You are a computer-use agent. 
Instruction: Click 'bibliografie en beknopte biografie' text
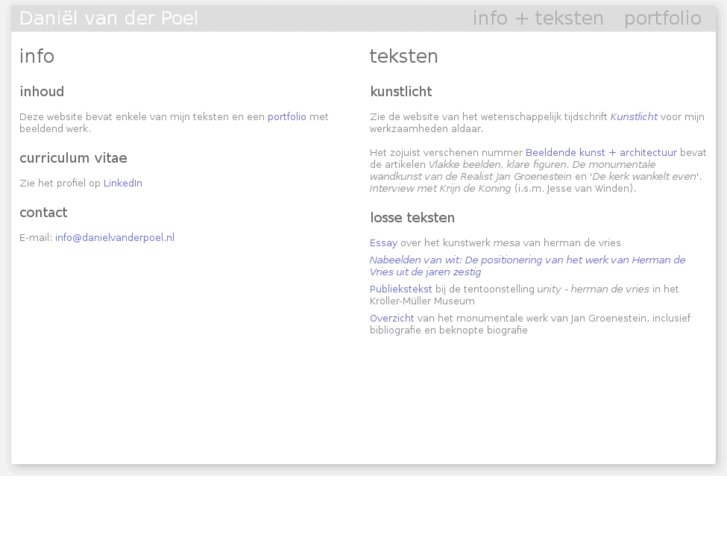[x=448, y=330]
